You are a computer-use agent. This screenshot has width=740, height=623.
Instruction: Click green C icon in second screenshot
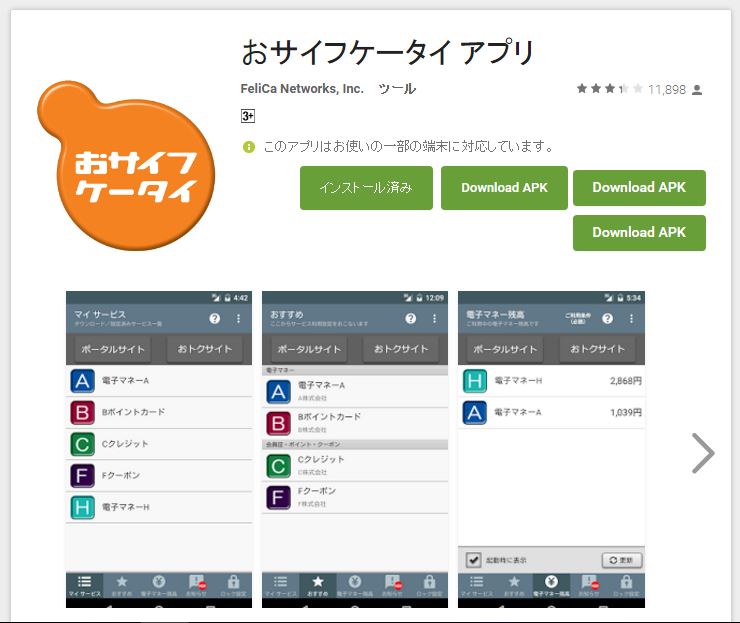point(278,466)
